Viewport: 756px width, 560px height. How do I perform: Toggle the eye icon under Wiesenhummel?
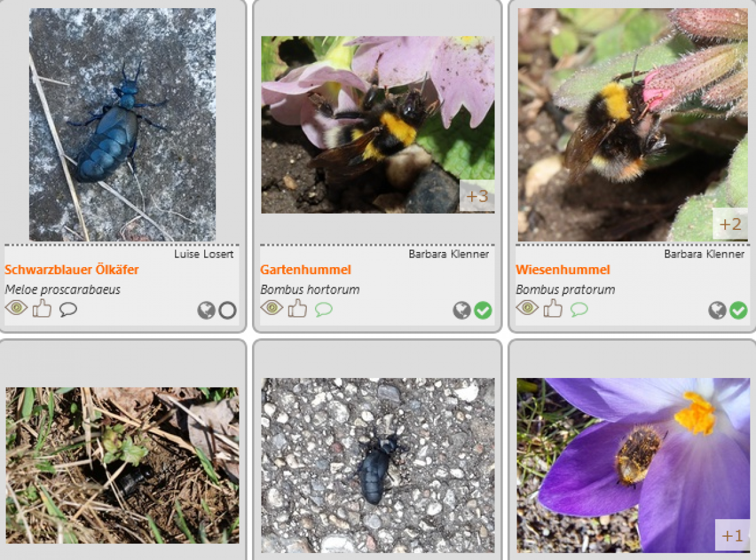tap(528, 308)
